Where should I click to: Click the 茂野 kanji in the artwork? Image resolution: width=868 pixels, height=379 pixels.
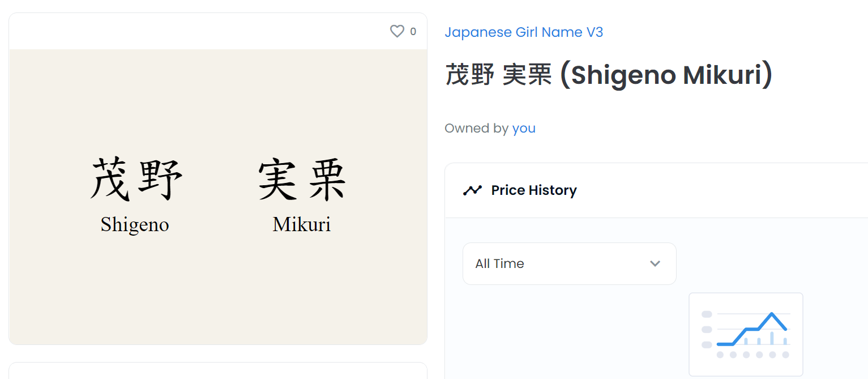point(136,179)
